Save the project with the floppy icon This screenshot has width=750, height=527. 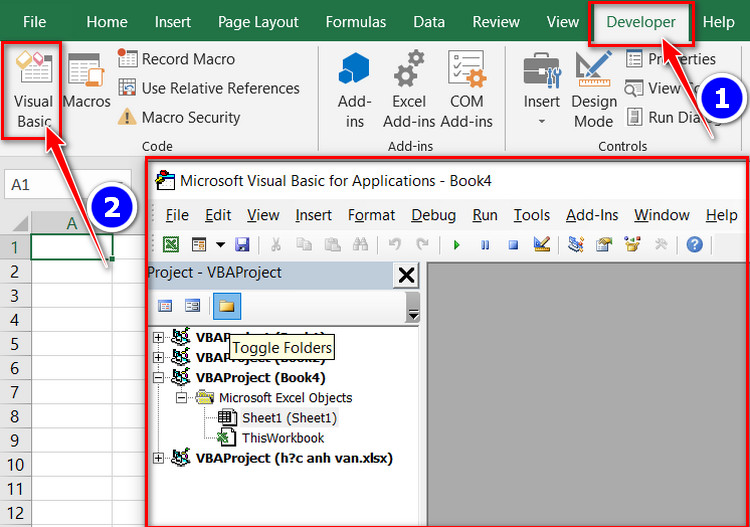coord(242,245)
